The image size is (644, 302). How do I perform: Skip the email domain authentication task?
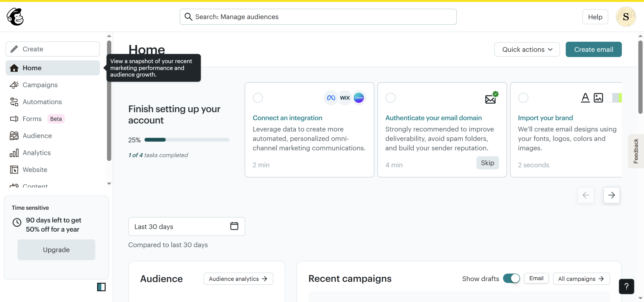pyautogui.click(x=487, y=163)
